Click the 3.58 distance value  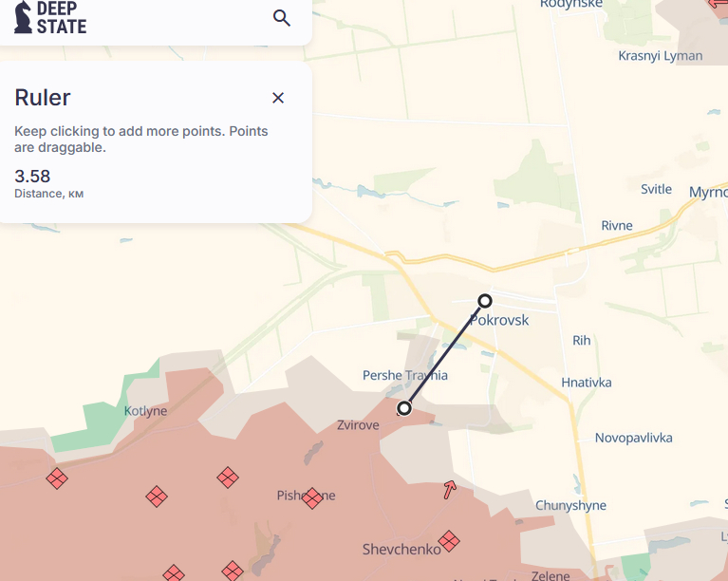click(32, 176)
